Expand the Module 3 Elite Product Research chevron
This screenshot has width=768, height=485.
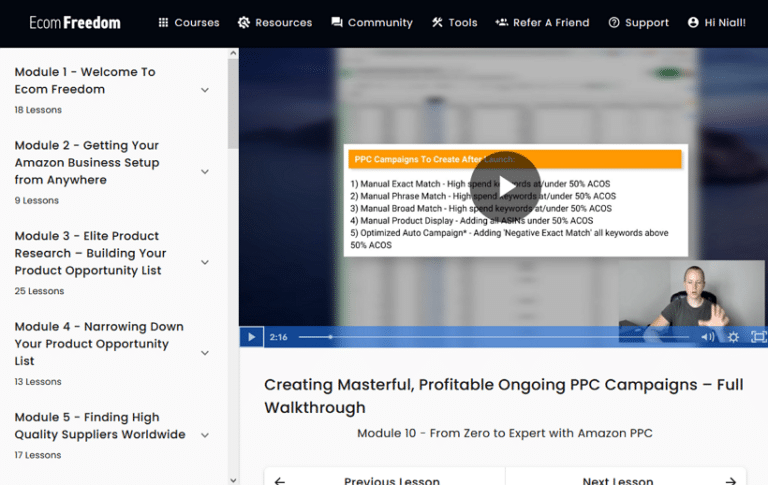(205, 263)
